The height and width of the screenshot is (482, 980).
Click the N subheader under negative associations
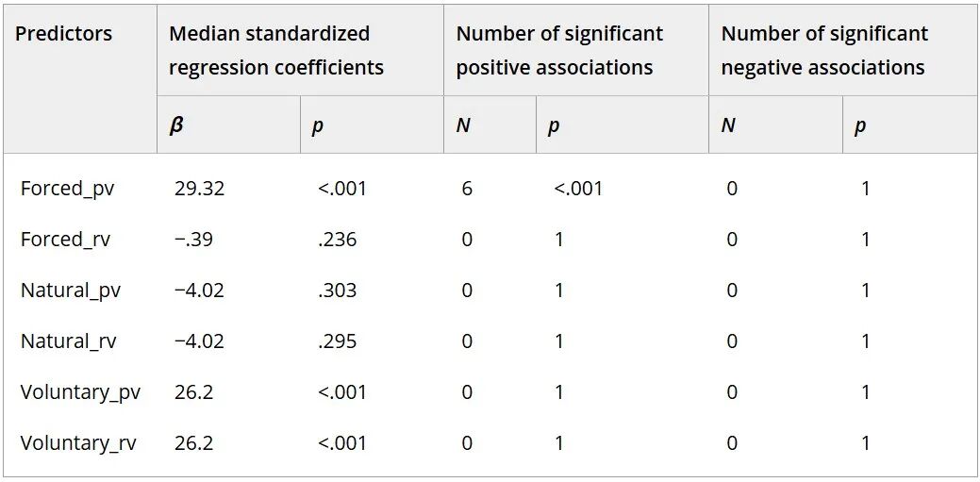(x=728, y=126)
